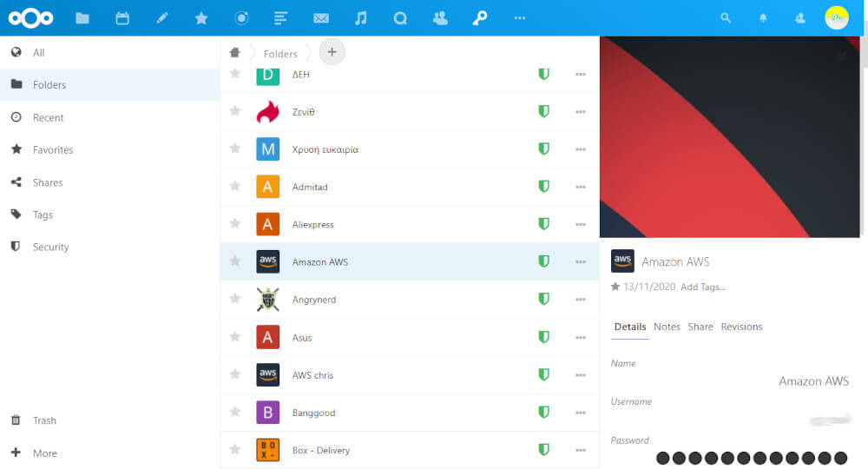Open All passwords section
Image resolution: width=868 pixels, height=469 pixels.
110,53
